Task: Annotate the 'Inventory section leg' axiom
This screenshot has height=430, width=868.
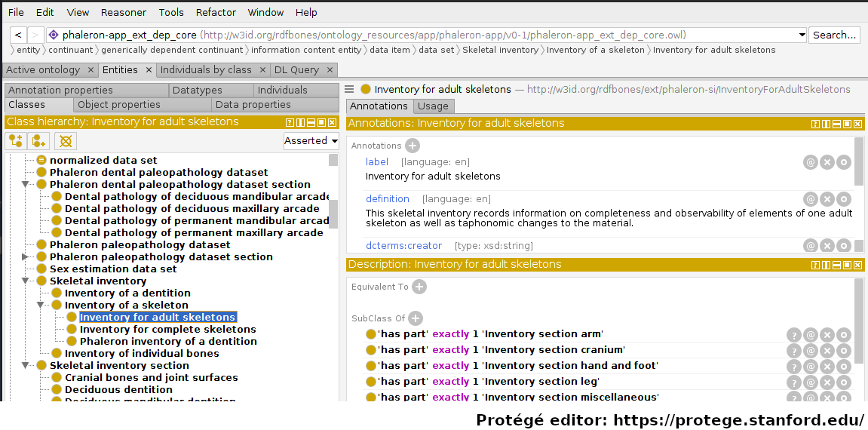Action: click(811, 382)
